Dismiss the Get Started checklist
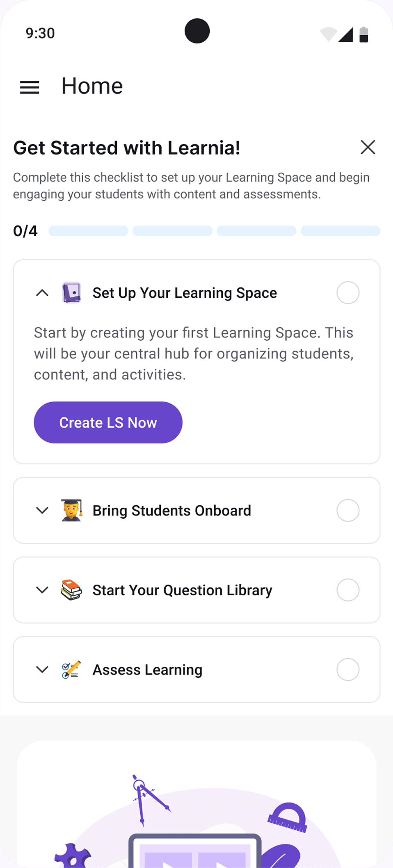Viewport: 393px width, 868px height. [368, 147]
